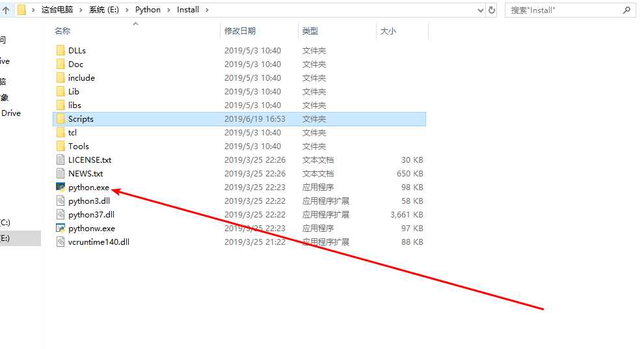Go to 这台电脑 in breadcrumb

click(x=57, y=10)
